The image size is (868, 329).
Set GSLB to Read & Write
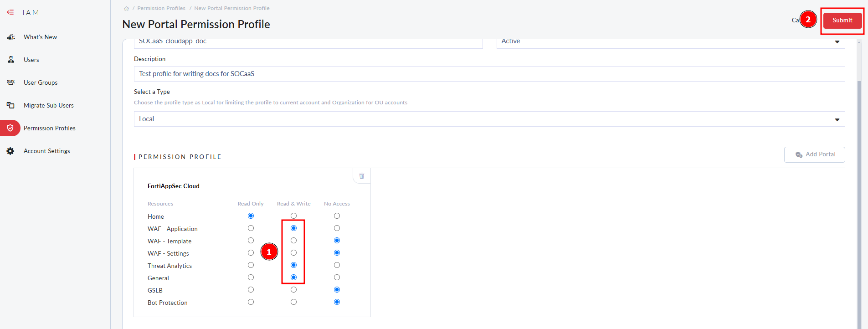pos(293,290)
